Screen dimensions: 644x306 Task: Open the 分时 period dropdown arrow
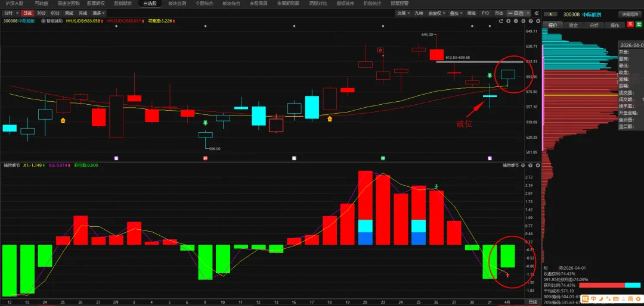tap(17, 13)
